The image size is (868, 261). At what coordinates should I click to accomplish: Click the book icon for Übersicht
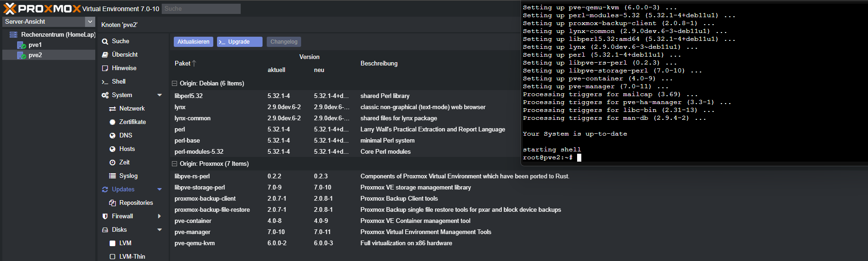tap(105, 55)
